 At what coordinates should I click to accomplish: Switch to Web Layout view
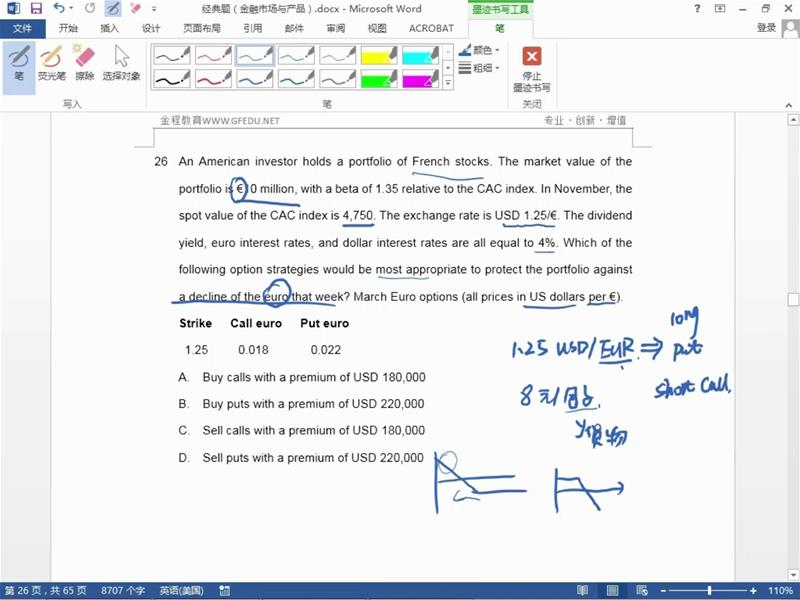642,591
